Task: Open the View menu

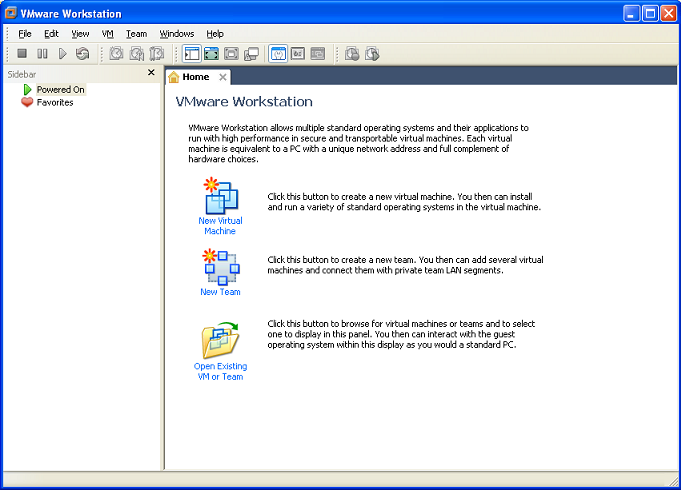Action: tap(80, 33)
